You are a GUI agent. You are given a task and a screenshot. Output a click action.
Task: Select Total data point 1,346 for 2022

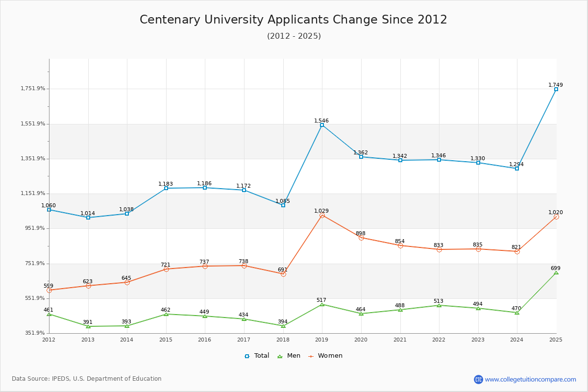pyautogui.click(x=439, y=160)
